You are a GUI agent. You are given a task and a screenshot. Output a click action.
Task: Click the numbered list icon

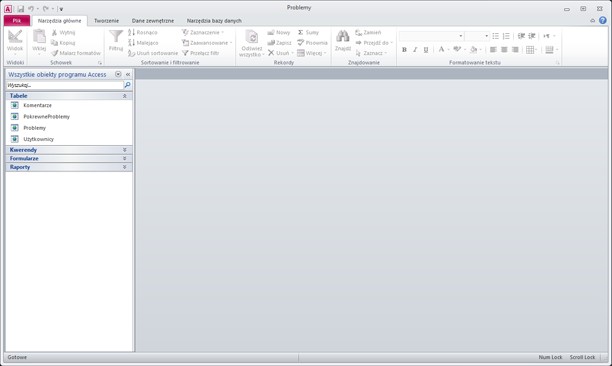506,36
